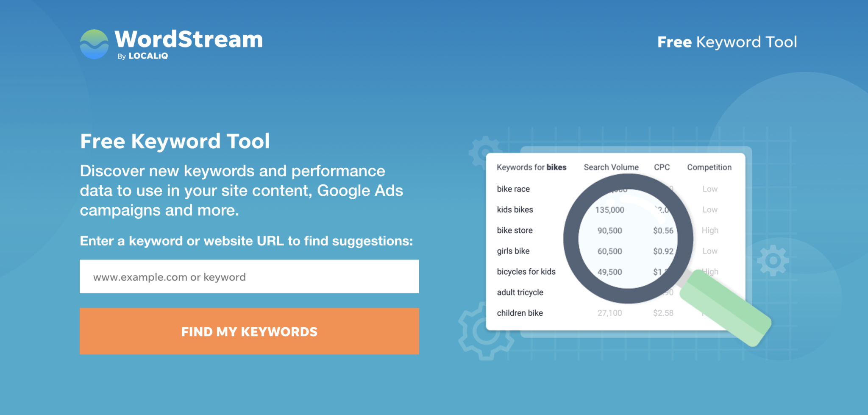The height and width of the screenshot is (415, 868).
Task: Select the 'kids bikes' keyword row
Action: click(x=515, y=210)
